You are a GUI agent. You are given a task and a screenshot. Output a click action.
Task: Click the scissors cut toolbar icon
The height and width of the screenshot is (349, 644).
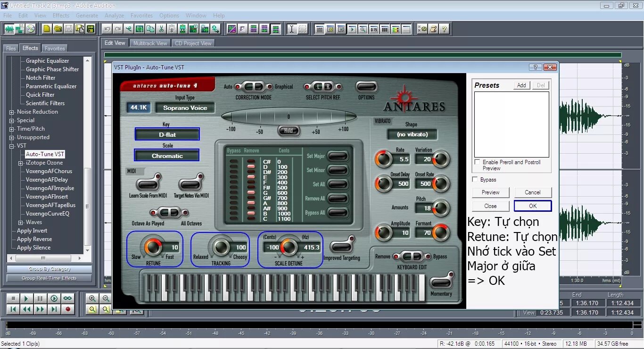pos(161,29)
